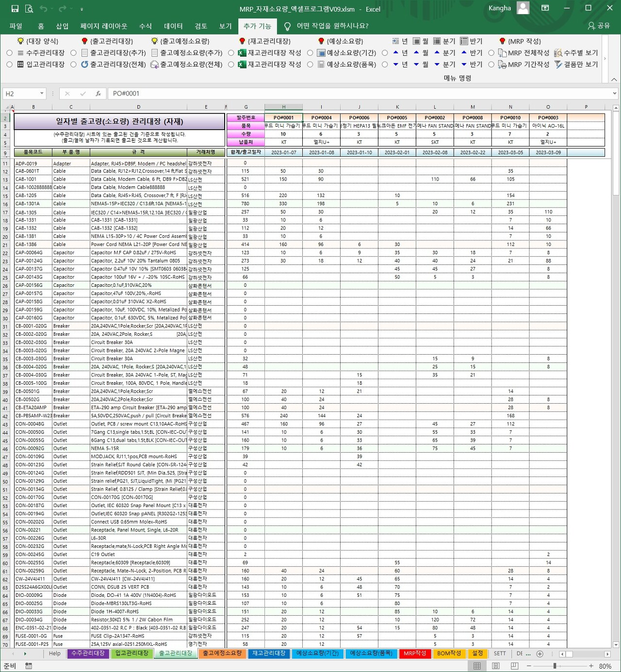Click the upper 재고관리대장 작성 Excel icon
Image resolution: width=621 pixels, height=672 pixels.
(242, 53)
